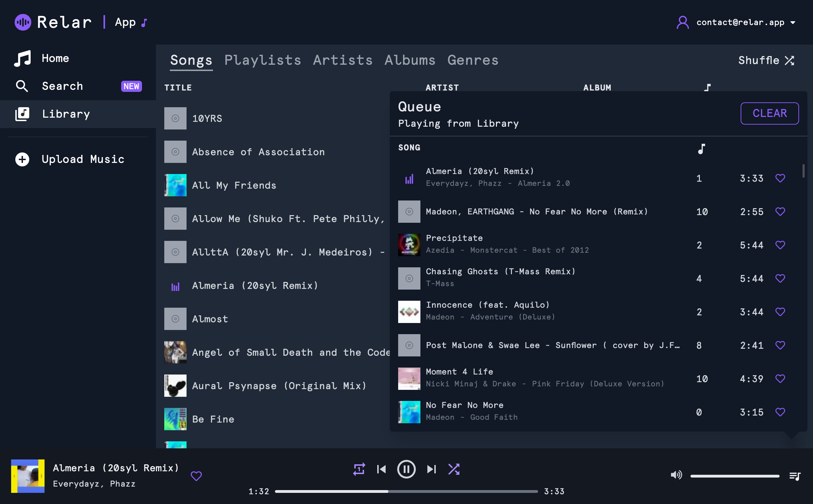The height and width of the screenshot is (504, 813).
Task: Mute the volume speaker icon
Action: pos(676,475)
